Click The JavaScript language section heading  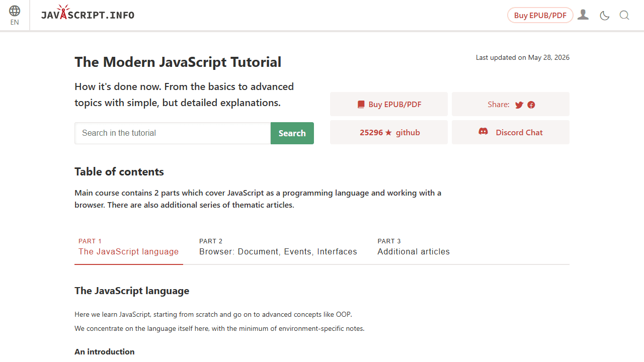coord(132,291)
